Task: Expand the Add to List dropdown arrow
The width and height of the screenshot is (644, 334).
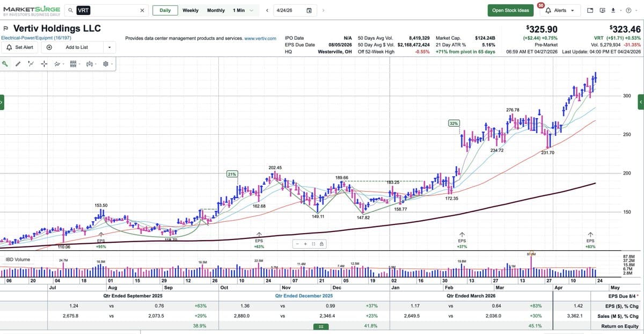Action: [x=109, y=47]
